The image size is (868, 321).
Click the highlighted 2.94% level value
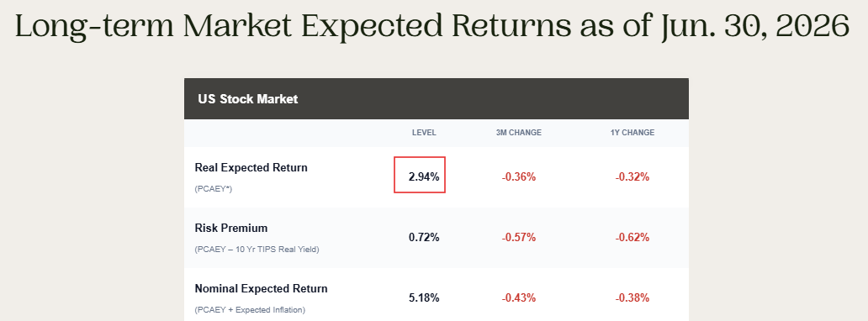pos(424,177)
